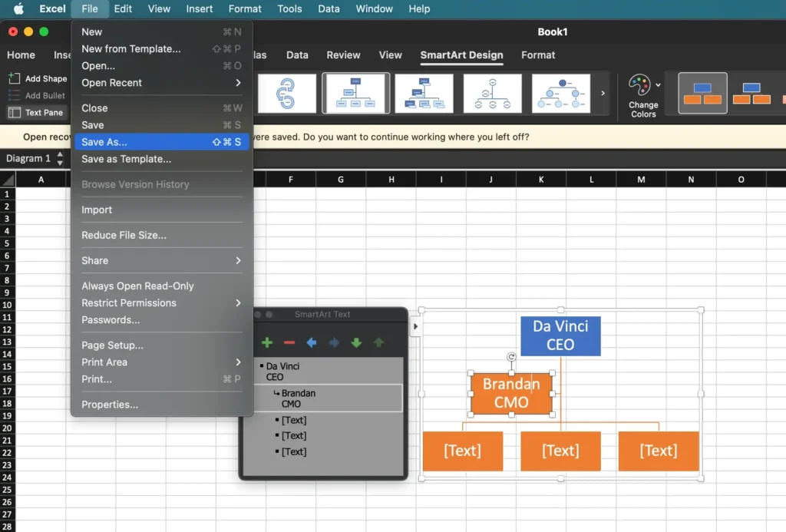The image size is (786, 532).
Task: Choose the half circle org chart layout
Action: (x=492, y=93)
